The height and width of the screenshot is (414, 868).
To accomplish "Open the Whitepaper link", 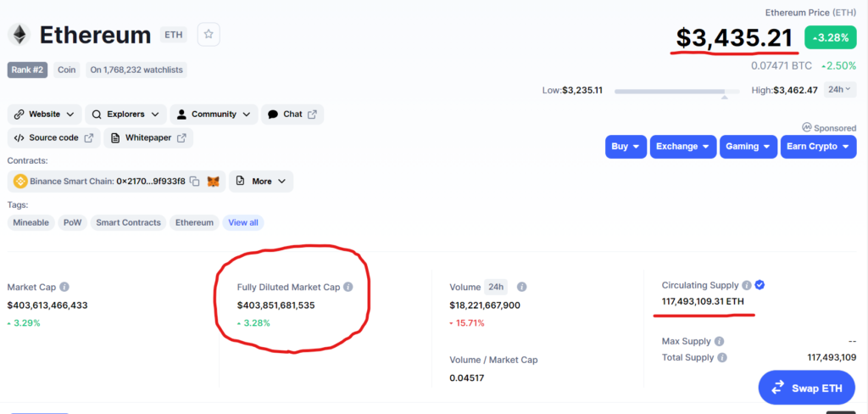I will 148,138.
